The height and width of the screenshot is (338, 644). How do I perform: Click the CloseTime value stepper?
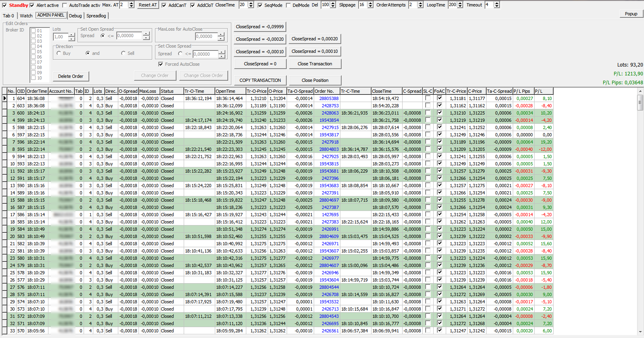click(x=251, y=5)
